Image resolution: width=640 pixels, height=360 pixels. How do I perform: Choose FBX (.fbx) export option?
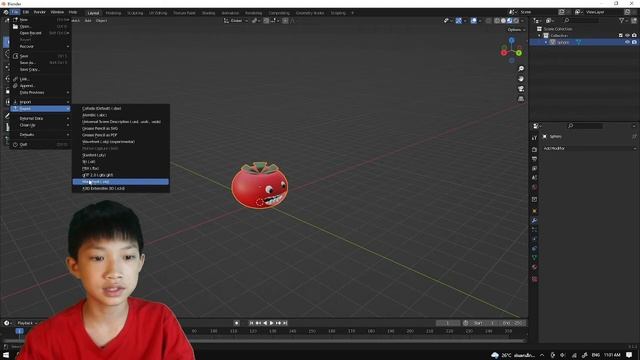point(120,168)
